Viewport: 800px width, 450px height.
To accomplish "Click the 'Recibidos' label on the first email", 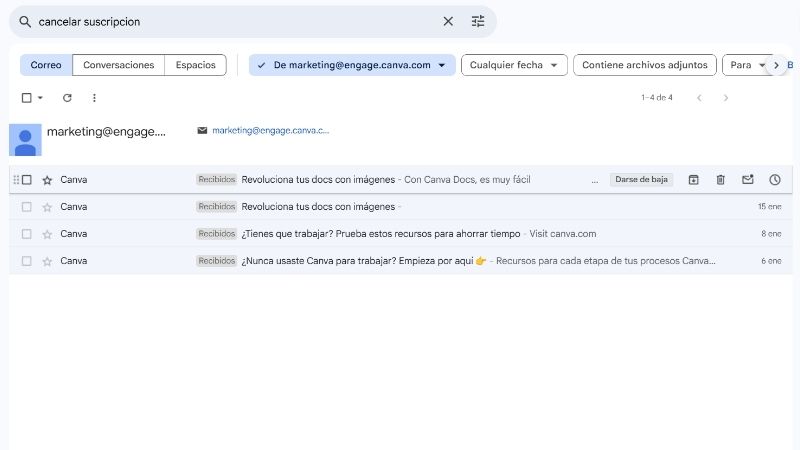I will click(216, 180).
